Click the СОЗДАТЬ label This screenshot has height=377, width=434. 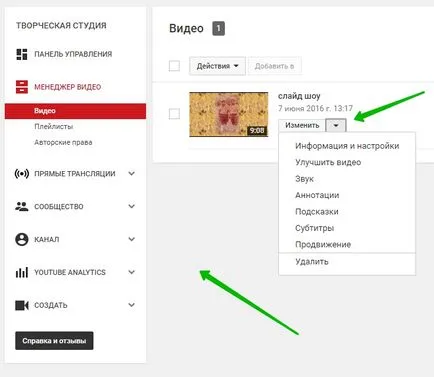(x=51, y=305)
